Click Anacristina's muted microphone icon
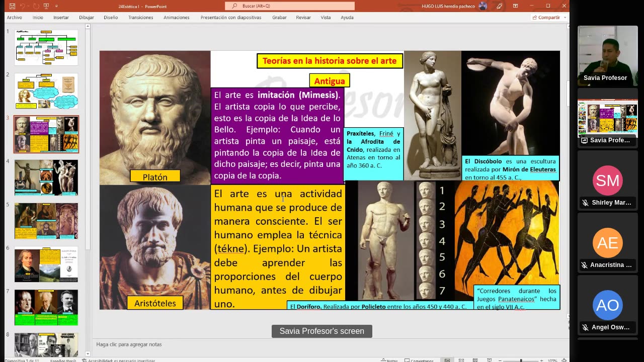 pyautogui.click(x=585, y=265)
